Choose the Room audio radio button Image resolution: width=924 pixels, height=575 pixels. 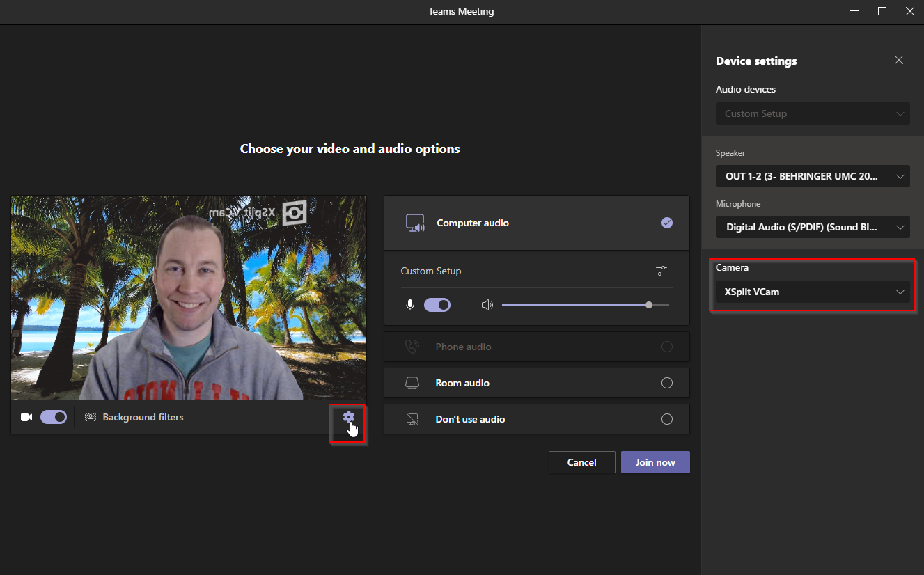point(667,383)
